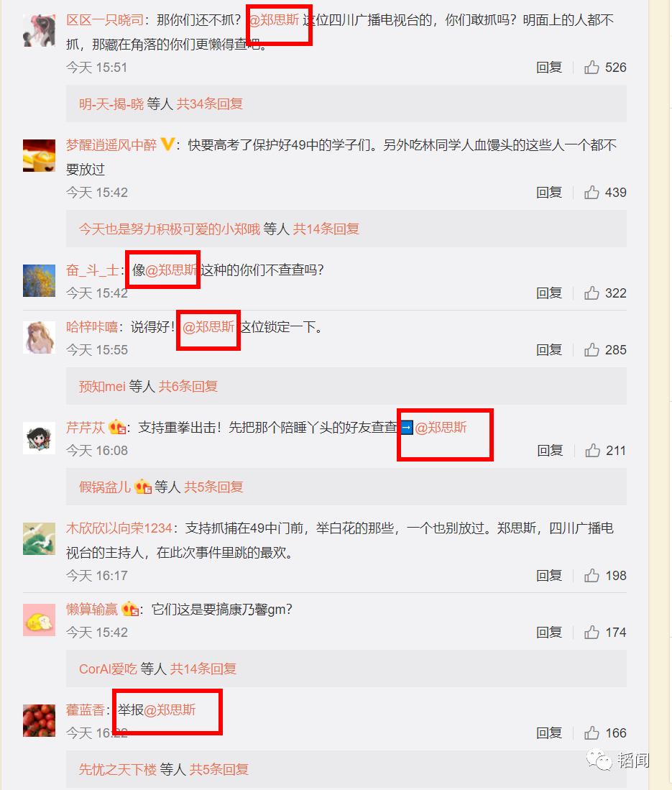Image resolution: width=672 pixels, height=790 pixels.
Task: Click thumbs-up icon next to 439
Action: [592, 193]
